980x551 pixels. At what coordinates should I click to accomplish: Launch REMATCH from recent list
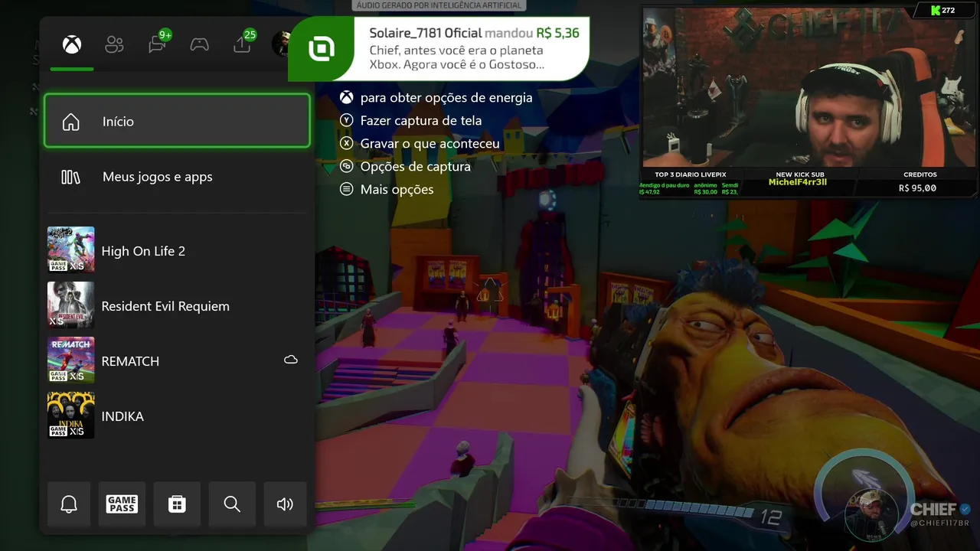click(177, 360)
